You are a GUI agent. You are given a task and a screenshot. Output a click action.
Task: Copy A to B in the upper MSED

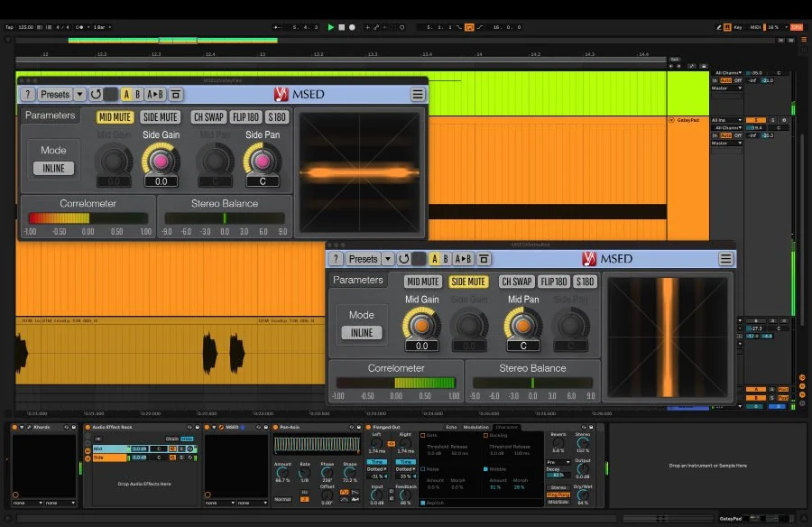155,95
